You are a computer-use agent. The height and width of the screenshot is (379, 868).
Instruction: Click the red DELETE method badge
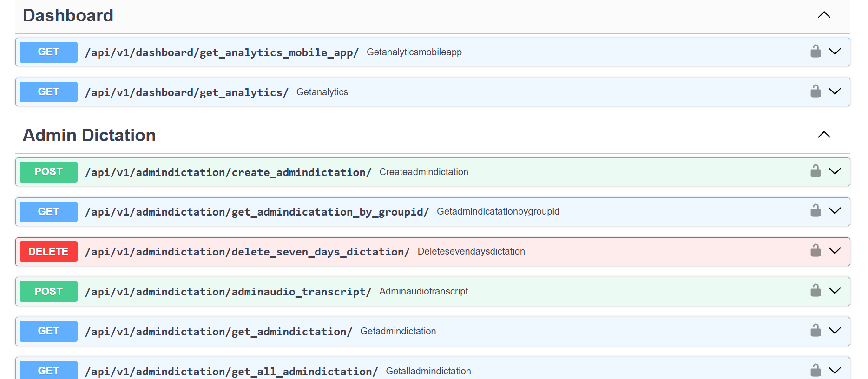[48, 251]
